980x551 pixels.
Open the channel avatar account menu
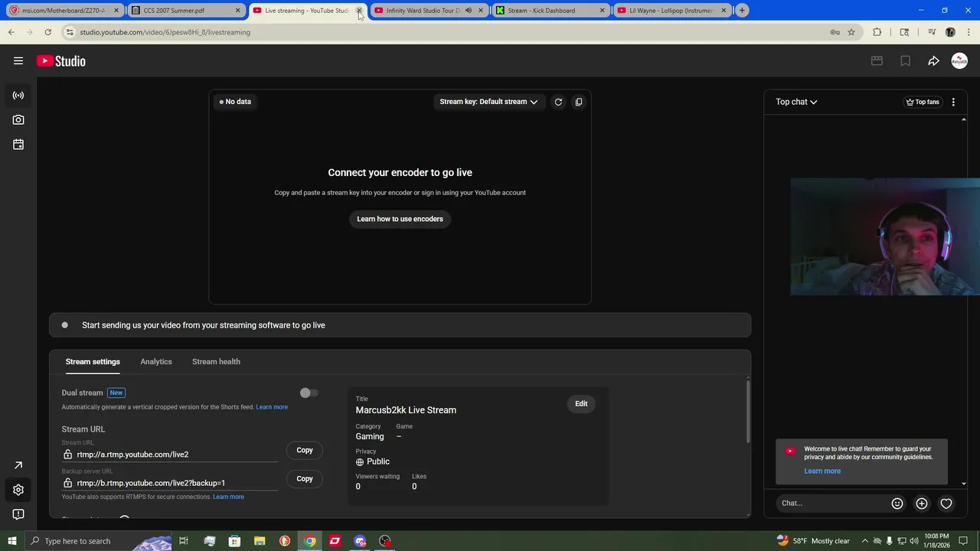coord(959,61)
